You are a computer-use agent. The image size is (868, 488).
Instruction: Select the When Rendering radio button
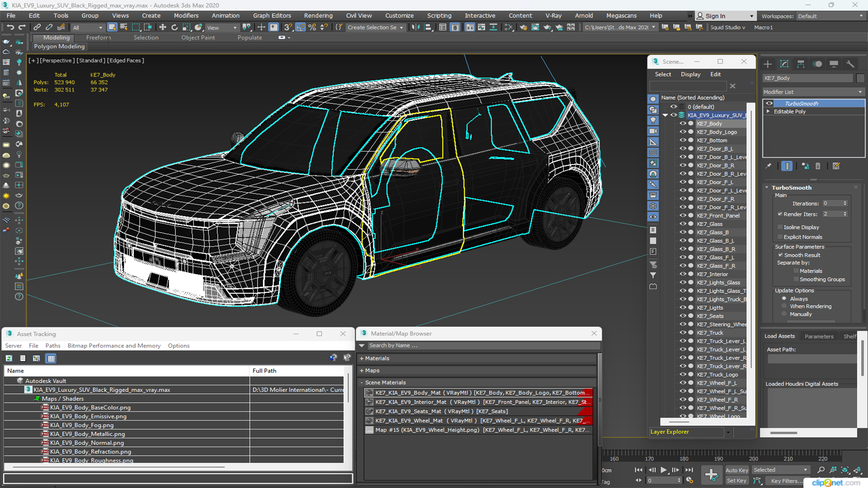784,306
